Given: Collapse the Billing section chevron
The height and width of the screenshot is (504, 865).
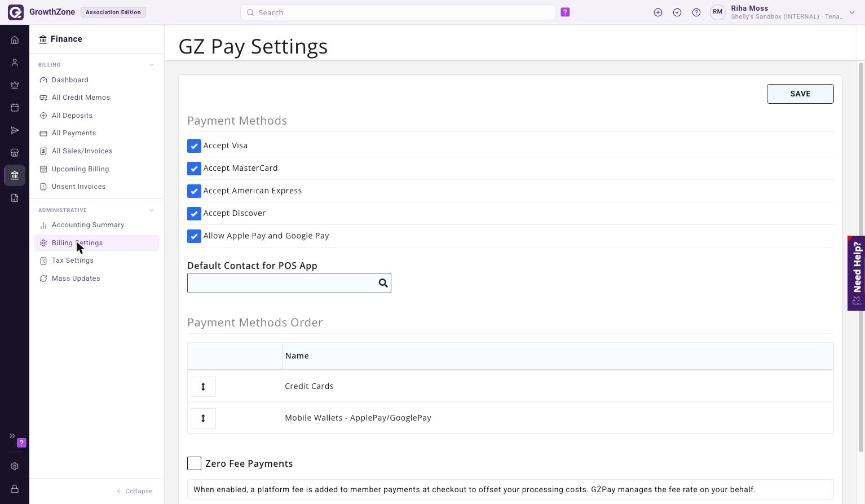Looking at the screenshot, I should pos(152,65).
